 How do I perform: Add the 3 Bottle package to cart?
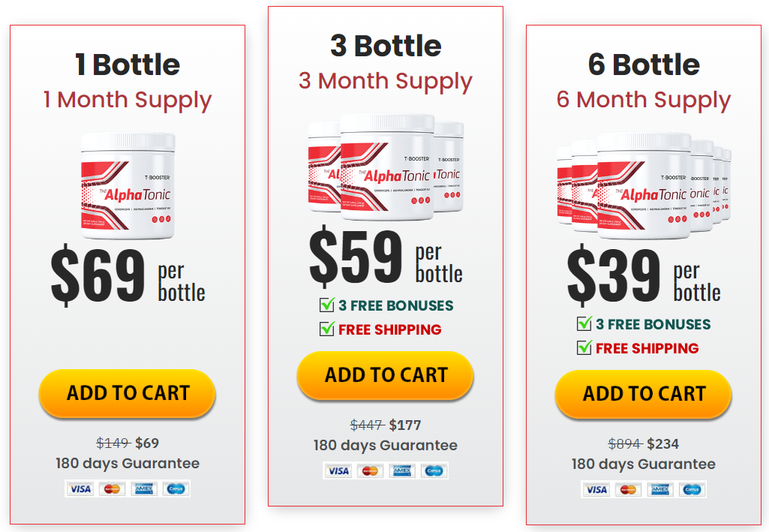[x=385, y=375]
